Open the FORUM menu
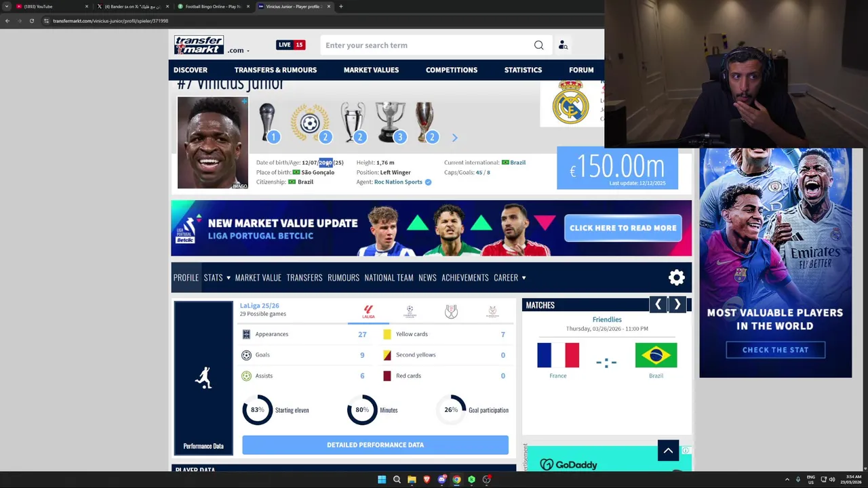The height and width of the screenshot is (488, 868). (581, 70)
